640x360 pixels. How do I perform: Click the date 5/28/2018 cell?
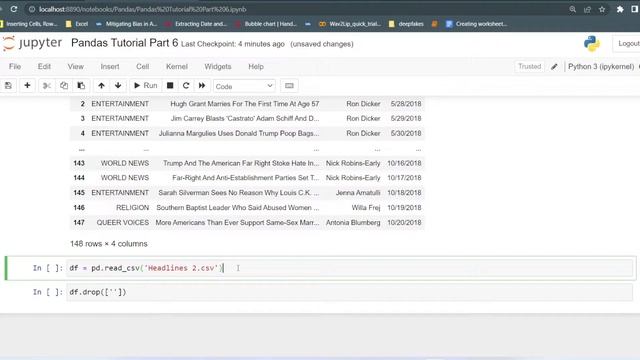coord(406,104)
